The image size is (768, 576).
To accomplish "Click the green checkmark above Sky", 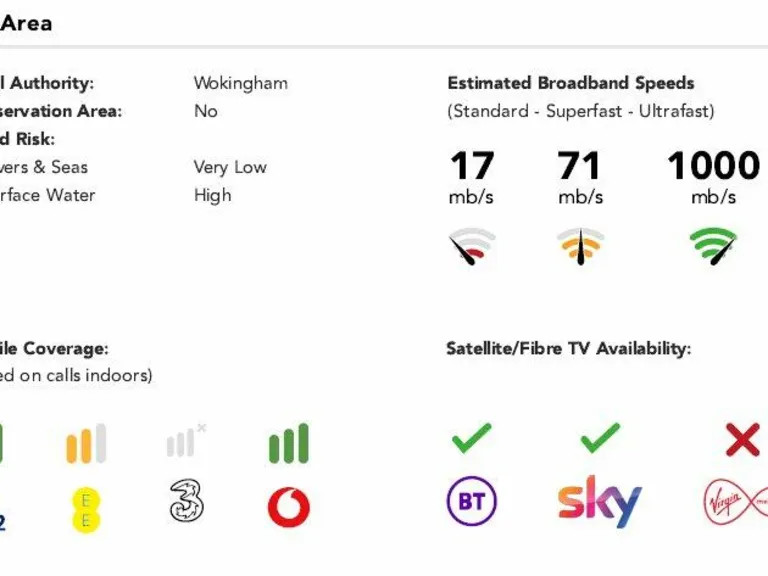I will 600,437.
